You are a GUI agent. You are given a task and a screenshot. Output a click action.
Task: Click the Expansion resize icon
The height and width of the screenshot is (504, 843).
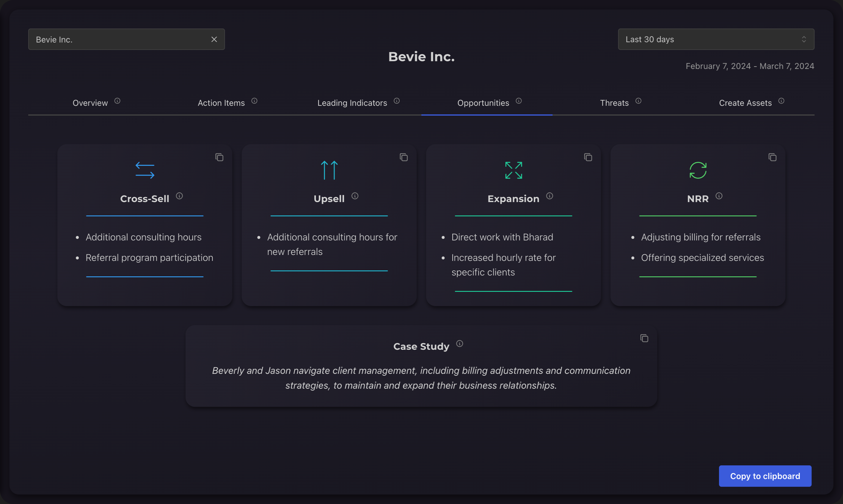pyautogui.click(x=513, y=170)
